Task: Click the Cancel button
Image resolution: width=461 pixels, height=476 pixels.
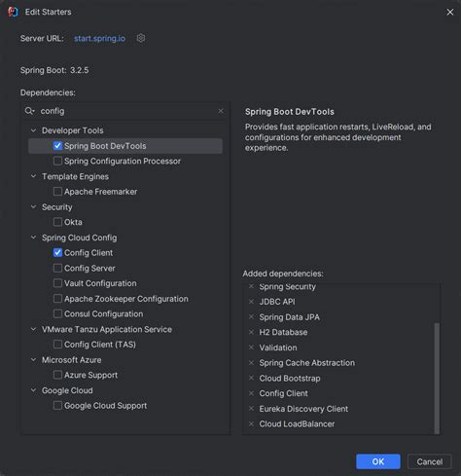Action: 430,461
